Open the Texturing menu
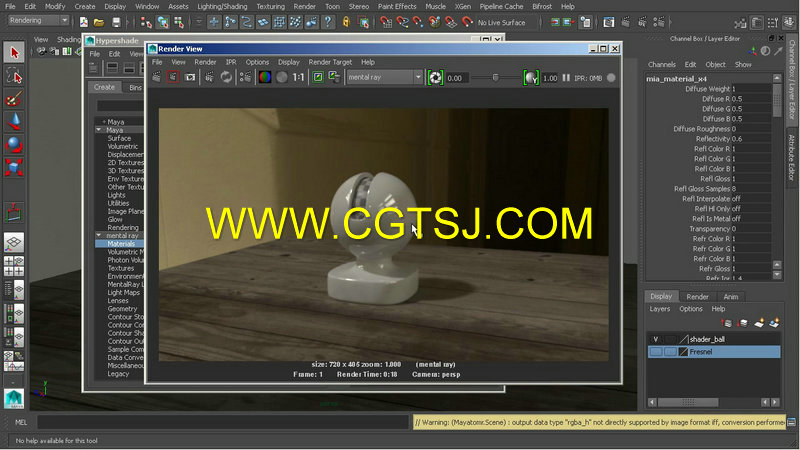This screenshot has height=450, width=800. pos(270,7)
